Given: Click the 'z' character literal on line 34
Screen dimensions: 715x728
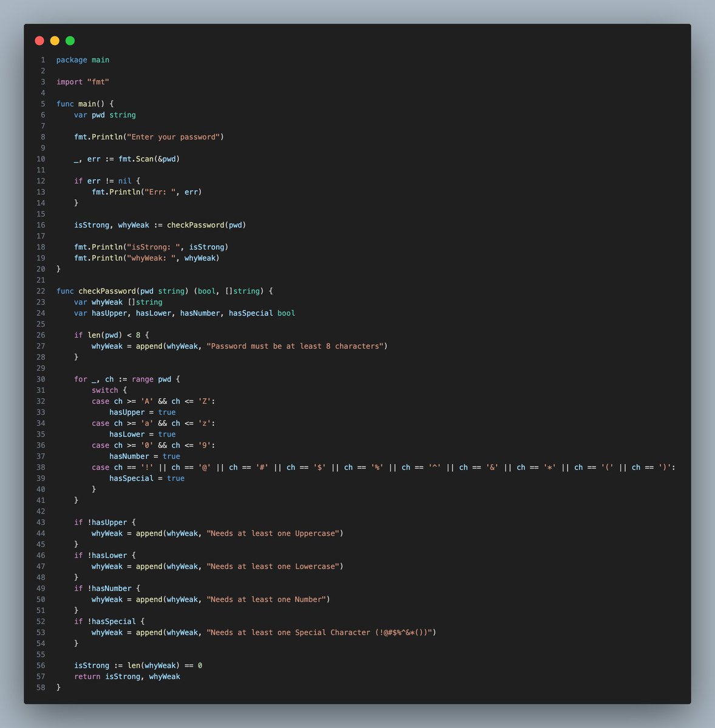Looking at the screenshot, I should [x=205, y=423].
